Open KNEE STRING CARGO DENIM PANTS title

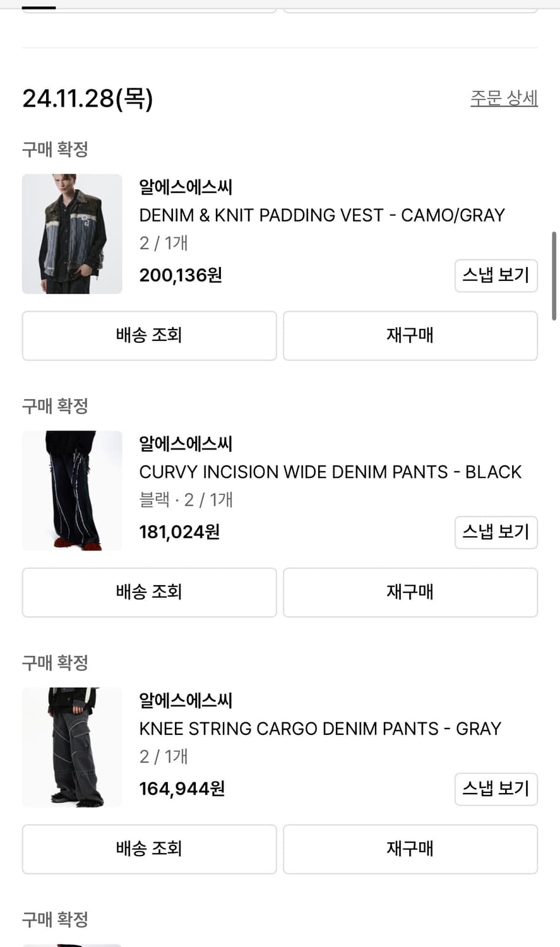coord(320,729)
